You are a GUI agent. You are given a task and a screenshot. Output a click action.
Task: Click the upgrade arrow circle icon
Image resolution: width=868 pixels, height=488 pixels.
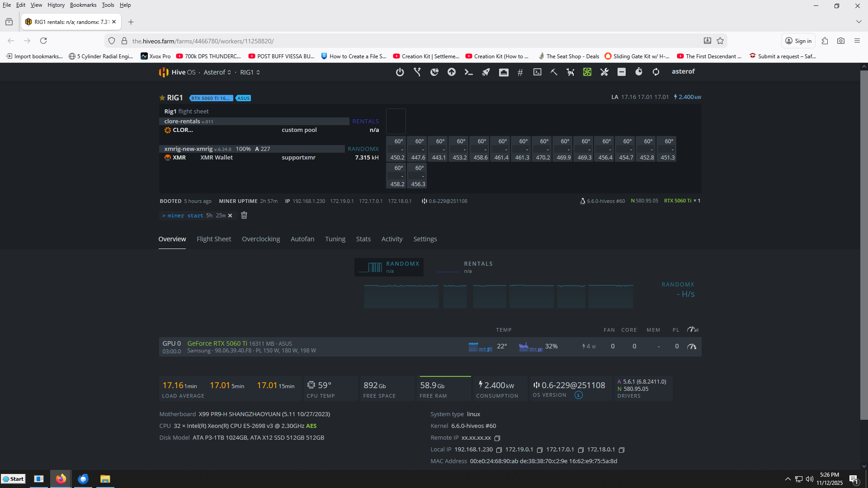[451, 72]
